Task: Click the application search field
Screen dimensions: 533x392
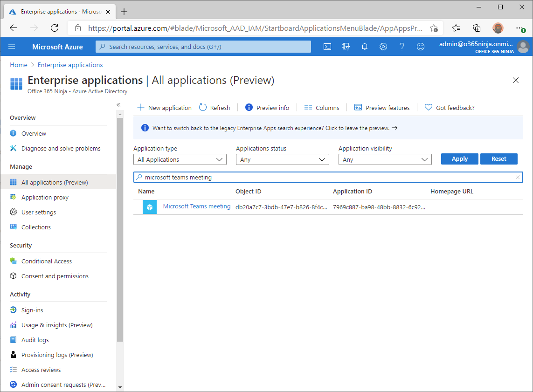Action: (x=328, y=177)
